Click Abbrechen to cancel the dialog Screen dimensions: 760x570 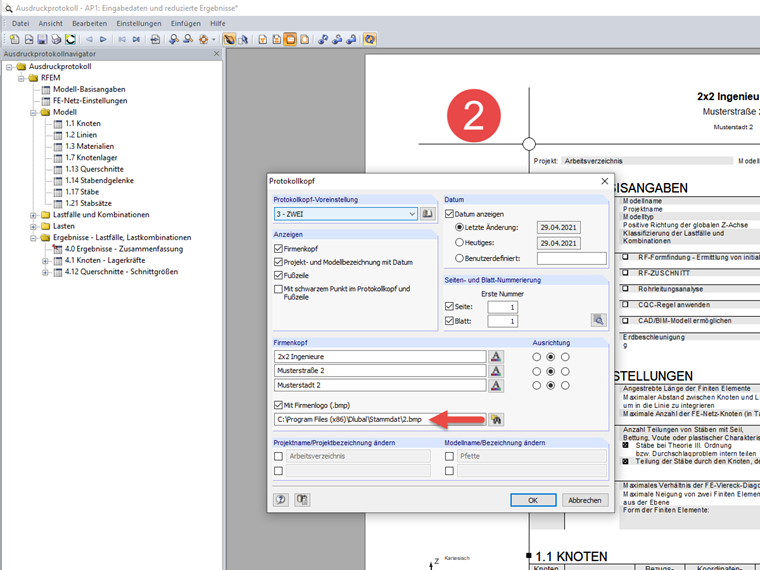(x=585, y=500)
